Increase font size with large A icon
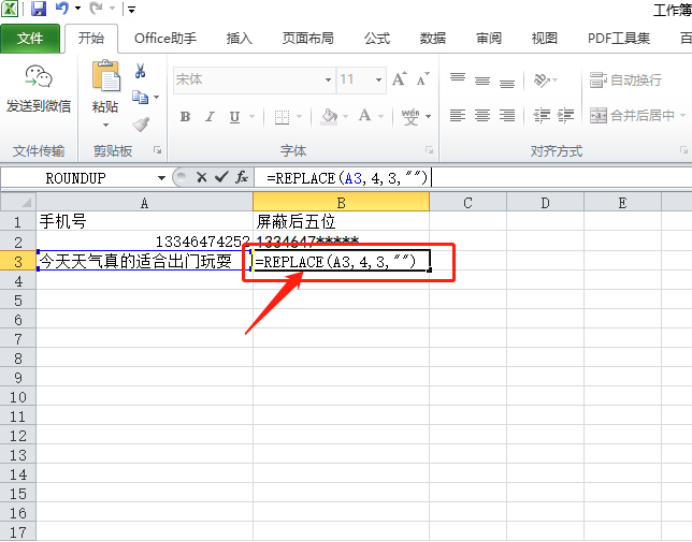 click(399, 79)
